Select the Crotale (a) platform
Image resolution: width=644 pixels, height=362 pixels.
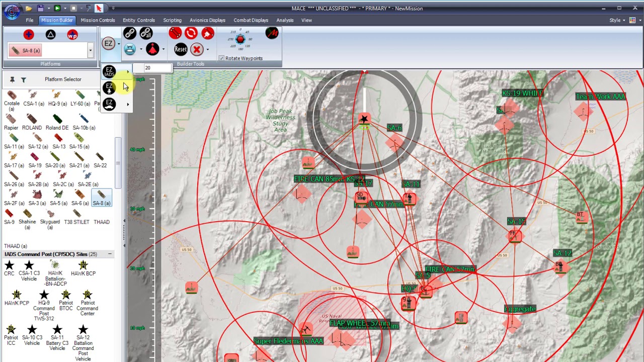tap(12, 101)
